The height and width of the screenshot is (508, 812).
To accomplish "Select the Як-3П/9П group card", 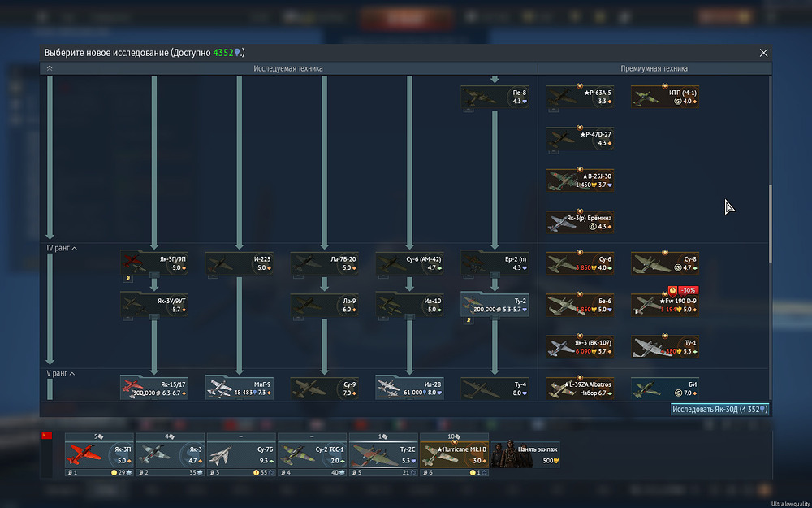I will pos(154,263).
